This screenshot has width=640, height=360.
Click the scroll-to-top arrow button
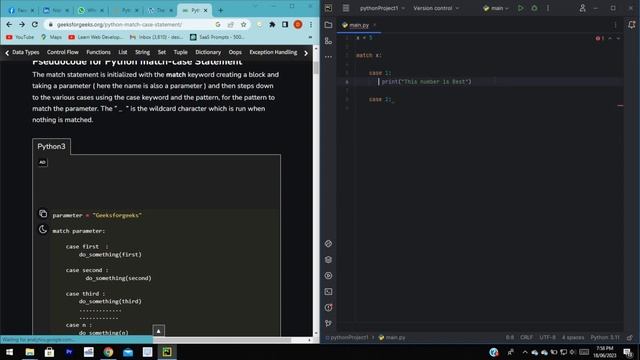pyautogui.click(x=158, y=331)
